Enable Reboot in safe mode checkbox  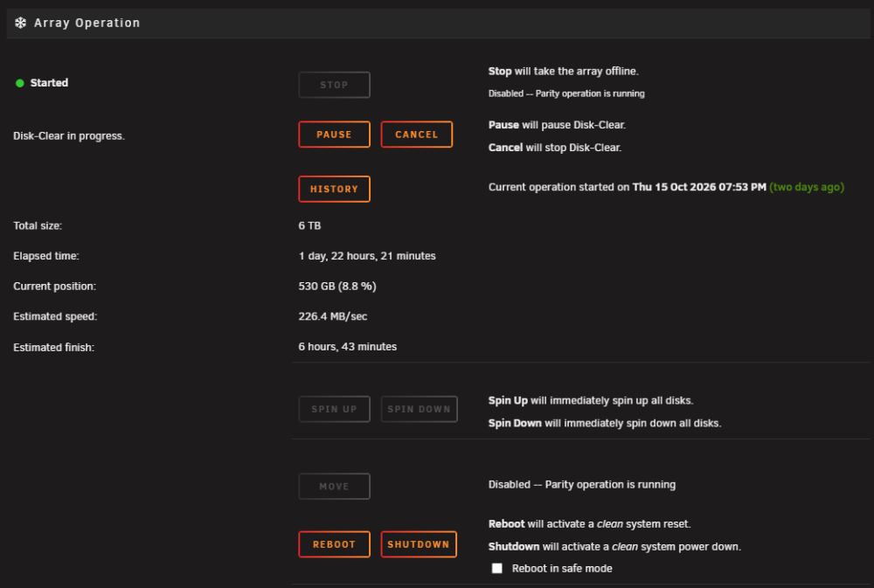pos(497,569)
